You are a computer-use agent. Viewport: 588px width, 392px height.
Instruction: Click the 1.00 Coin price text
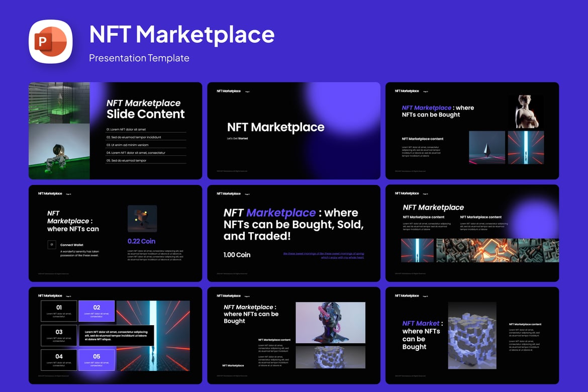237,255
